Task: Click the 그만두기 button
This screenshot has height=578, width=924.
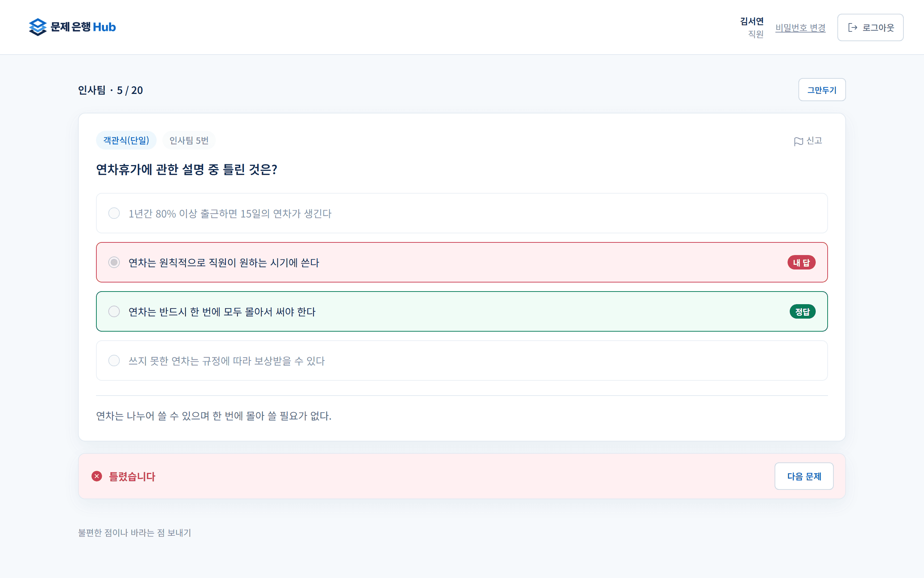Action: tap(821, 90)
